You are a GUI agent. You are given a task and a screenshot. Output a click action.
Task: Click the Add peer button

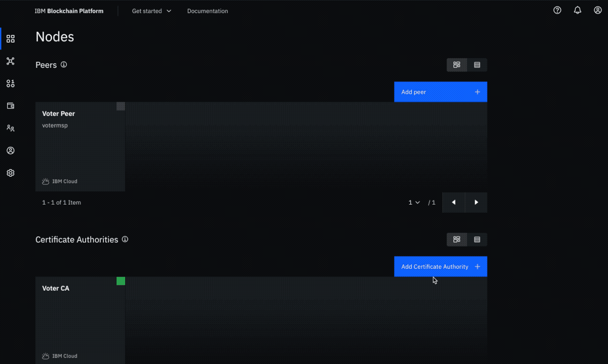[440, 92]
